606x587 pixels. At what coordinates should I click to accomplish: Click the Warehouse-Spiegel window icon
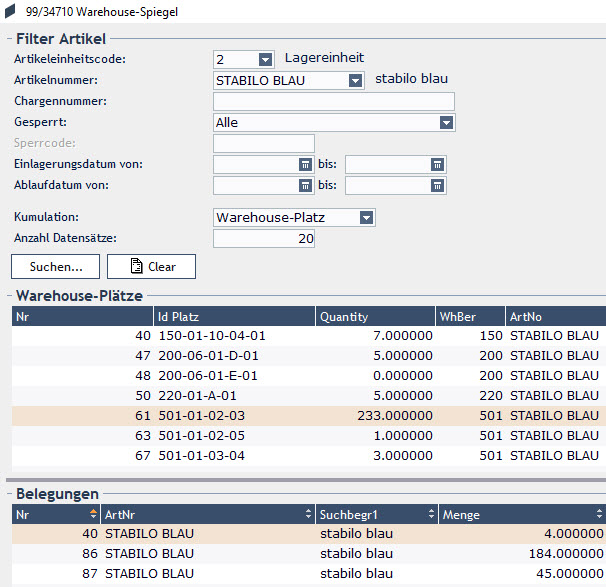click(10, 11)
